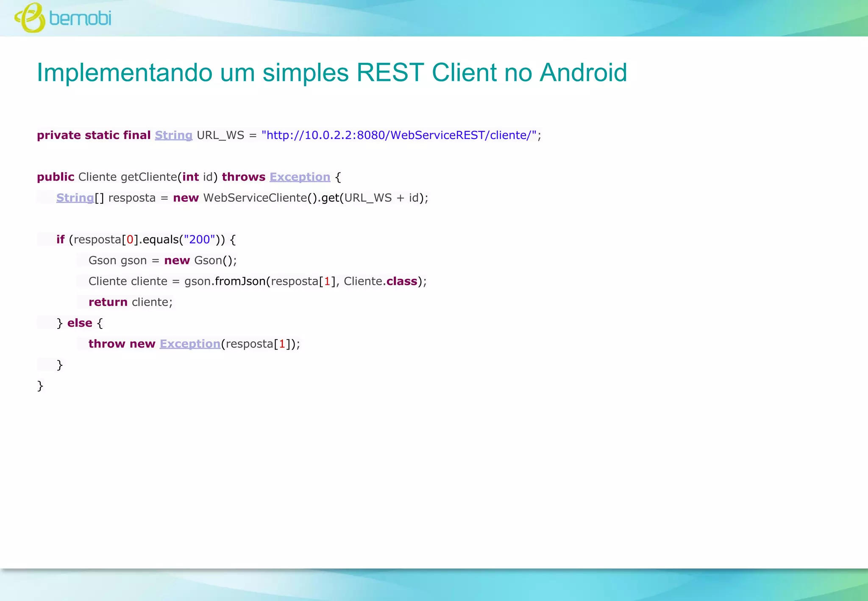This screenshot has width=868, height=601.
Task: Click the 'getCliente' method name
Action: pyautogui.click(x=149, y=177)
